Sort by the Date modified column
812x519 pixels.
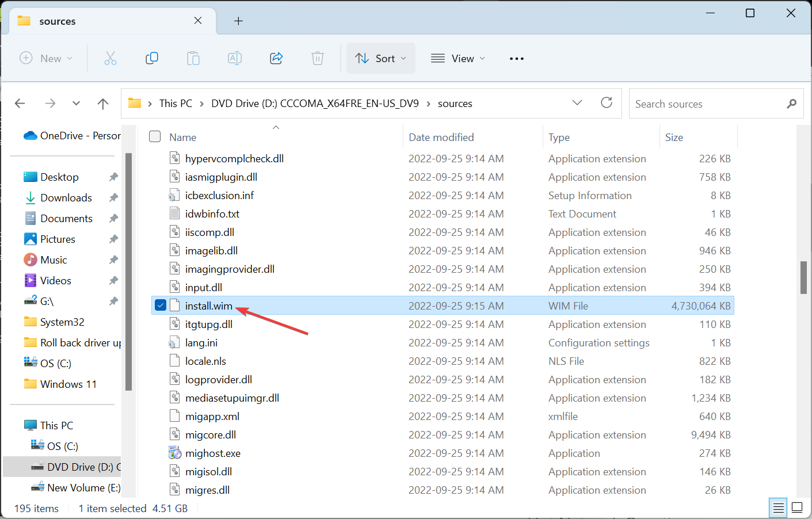(441, 138)
